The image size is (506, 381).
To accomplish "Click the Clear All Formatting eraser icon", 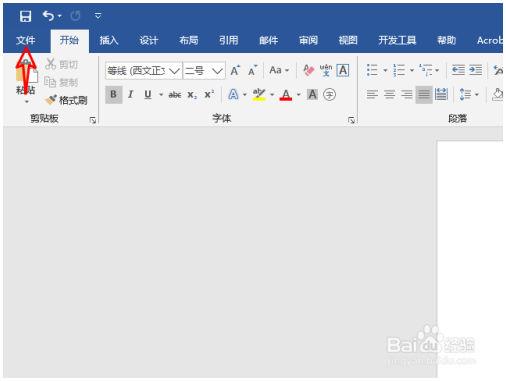I will (309, 70).
